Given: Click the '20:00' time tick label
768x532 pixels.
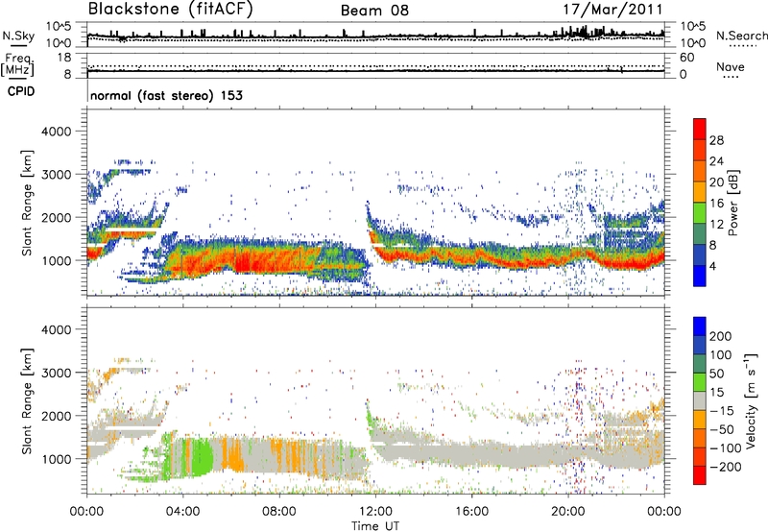Looking at the screenshot, I should (567, 512).
